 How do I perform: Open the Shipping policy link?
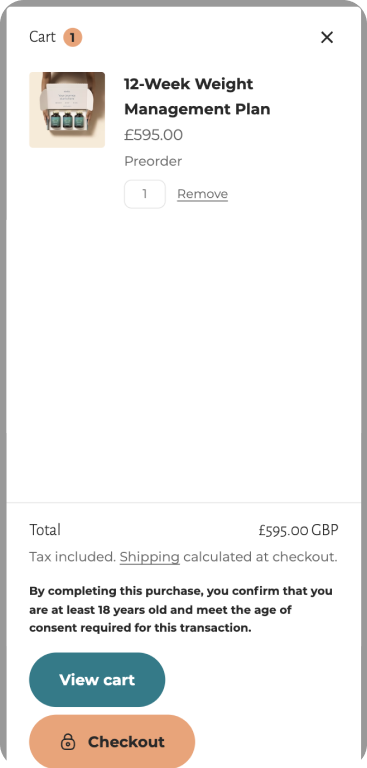coord(149,557)
